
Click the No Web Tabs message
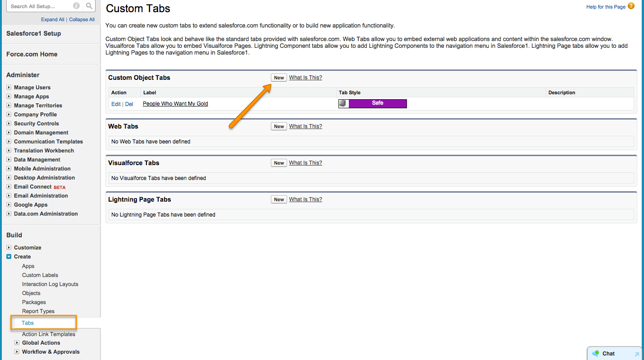[x=151, y=142]
